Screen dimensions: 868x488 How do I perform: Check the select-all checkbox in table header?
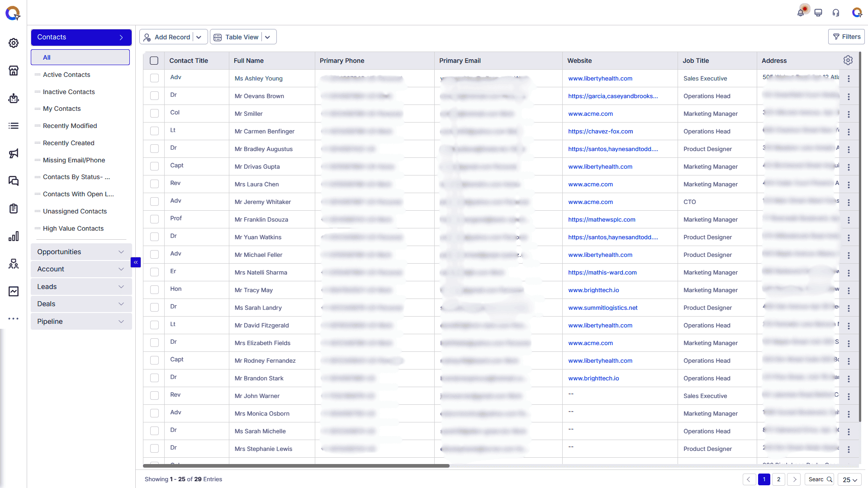point(154,60)
